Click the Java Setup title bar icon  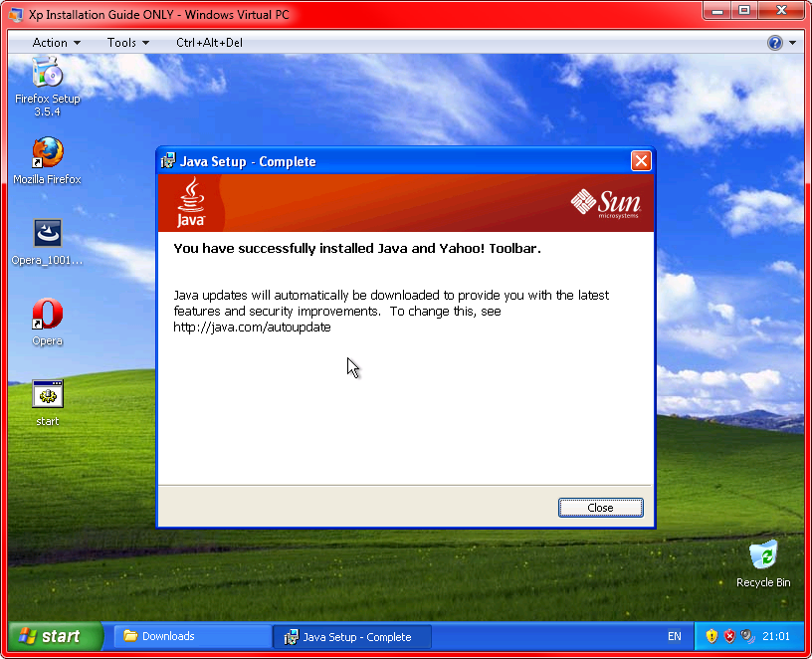click(x=168, y=161)
